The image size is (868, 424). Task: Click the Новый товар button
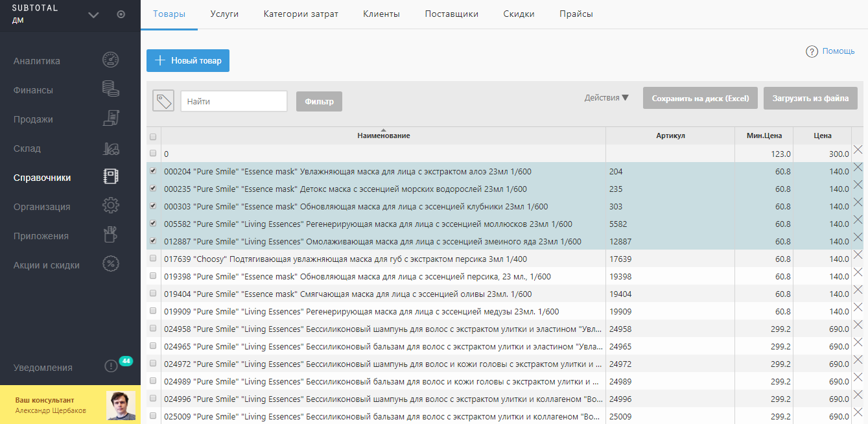[188, 60]
